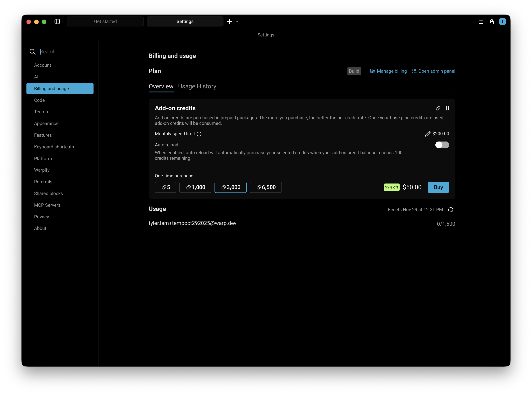
Task: Select the 6,500 credits package
Action: (x=266, y=187)
